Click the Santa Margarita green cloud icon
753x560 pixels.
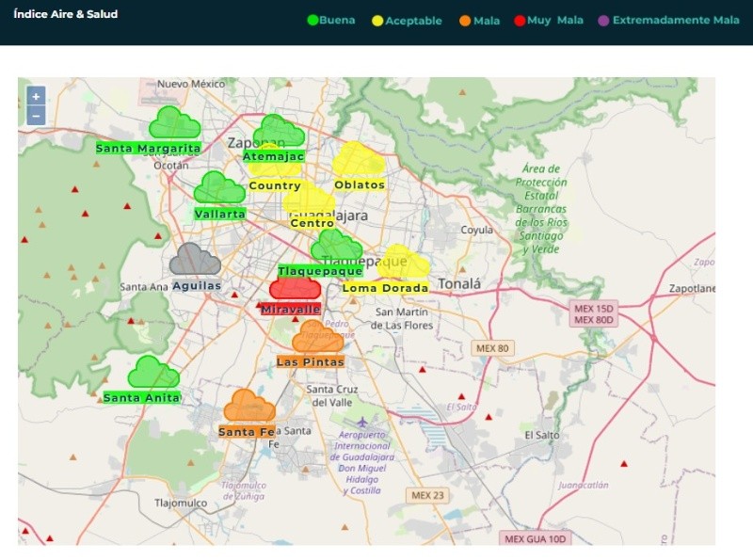174,123
